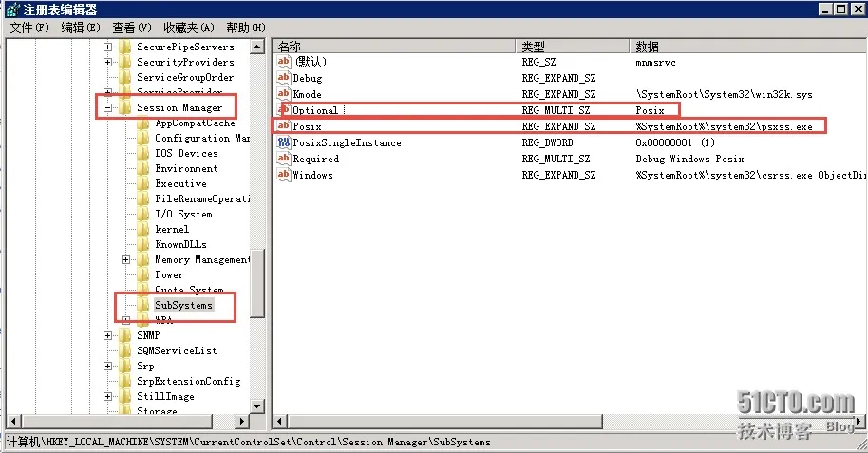This screenshot has width=868, height=453.
Task: Click the string icon of Debug value
Action: tap(283, 78)
